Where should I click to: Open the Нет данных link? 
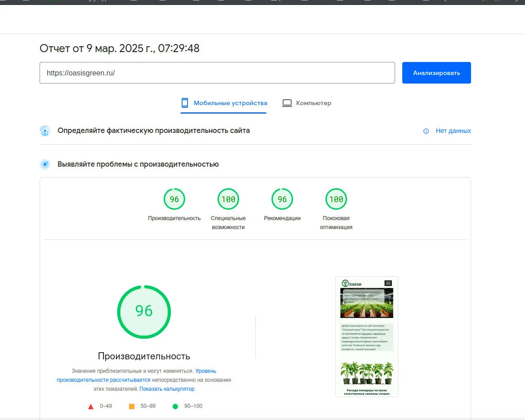point(453,131)
